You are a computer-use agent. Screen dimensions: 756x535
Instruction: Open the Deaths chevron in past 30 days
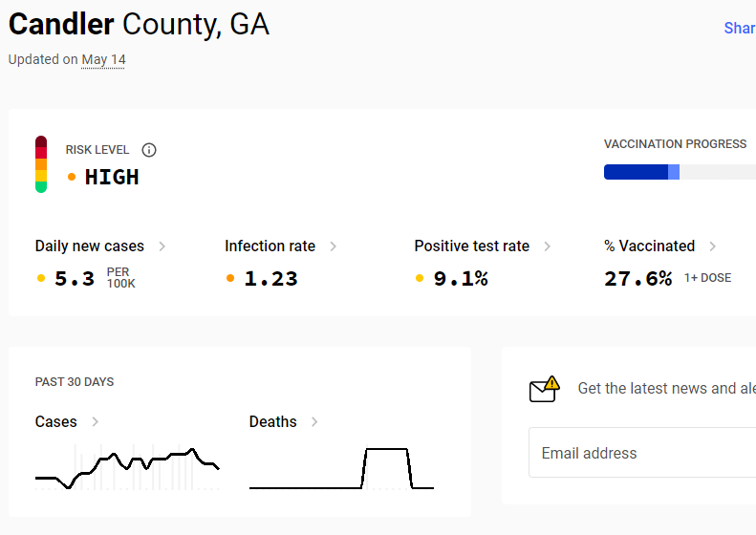point(314,422)
